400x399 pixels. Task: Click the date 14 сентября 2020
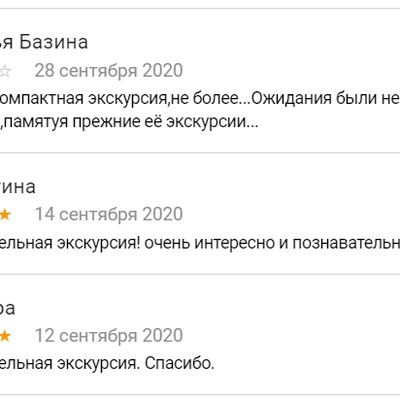[x=109, y=214]
